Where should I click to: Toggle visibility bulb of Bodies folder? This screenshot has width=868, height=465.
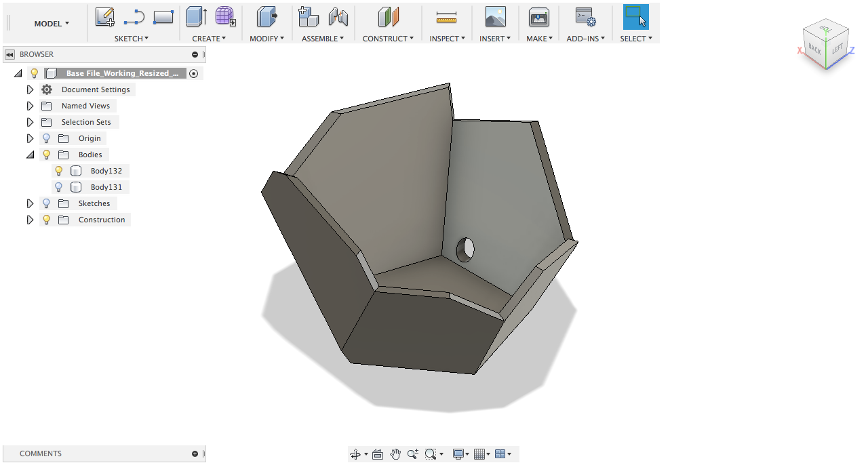(47, 155)
